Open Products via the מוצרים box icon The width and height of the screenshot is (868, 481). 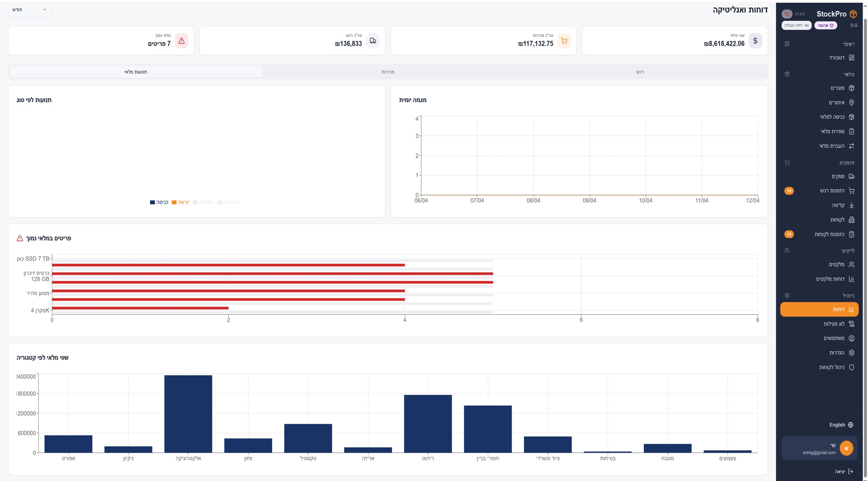tap(851, 88)
